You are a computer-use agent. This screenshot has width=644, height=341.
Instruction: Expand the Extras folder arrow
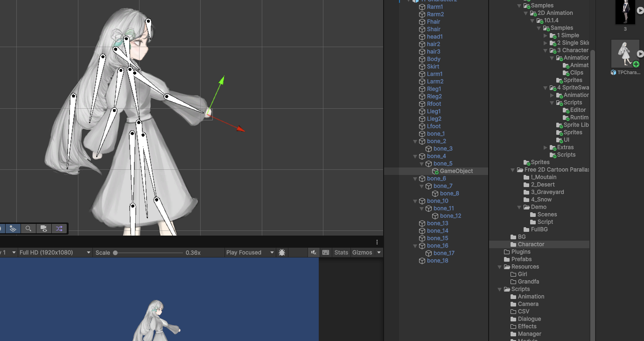546,147
